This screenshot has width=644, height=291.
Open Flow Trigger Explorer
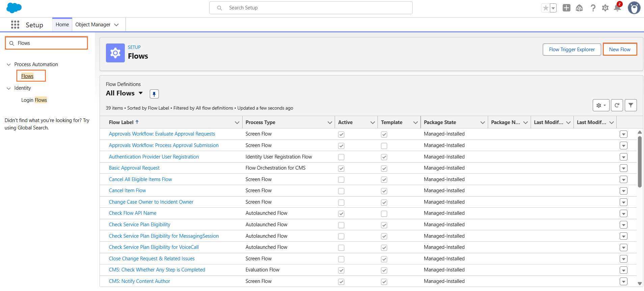pyautogui.click(x=572, y=50)
